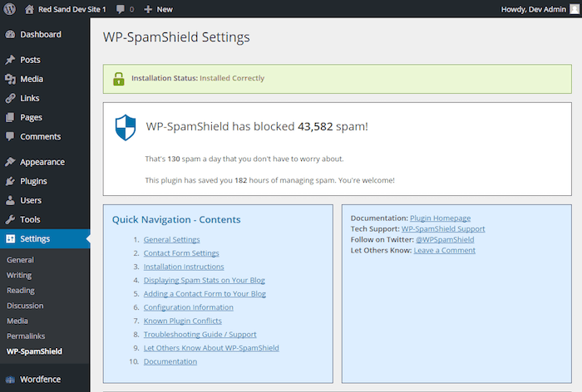Screen dimensions: 582x392
Task: Open Discussion settings submenu
Action: click(25, 306)
